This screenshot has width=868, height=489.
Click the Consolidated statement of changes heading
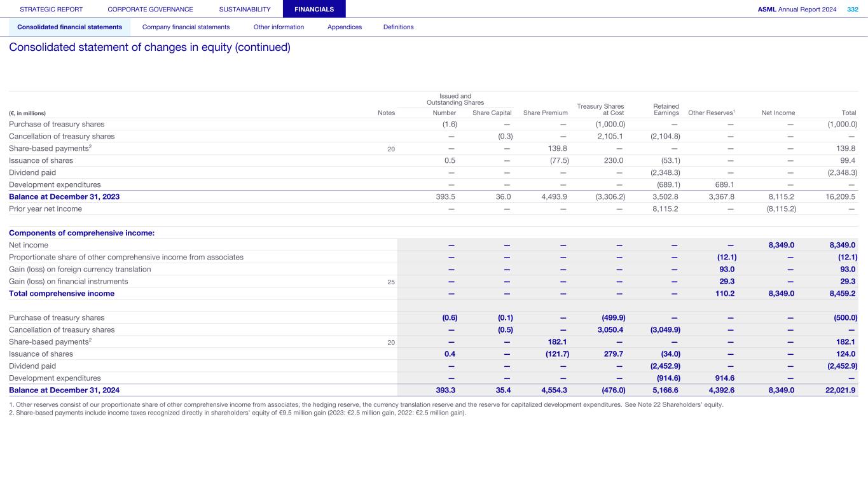coord(149,48)
